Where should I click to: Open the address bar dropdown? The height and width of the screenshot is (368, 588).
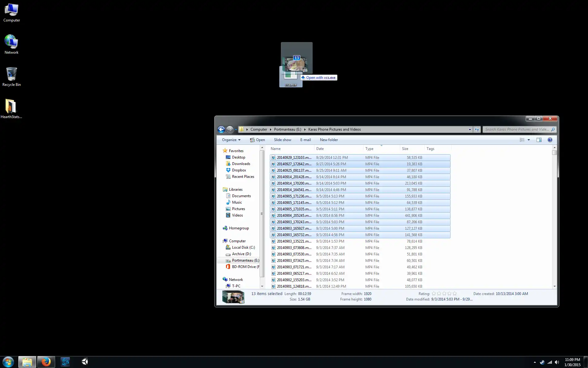469,129
